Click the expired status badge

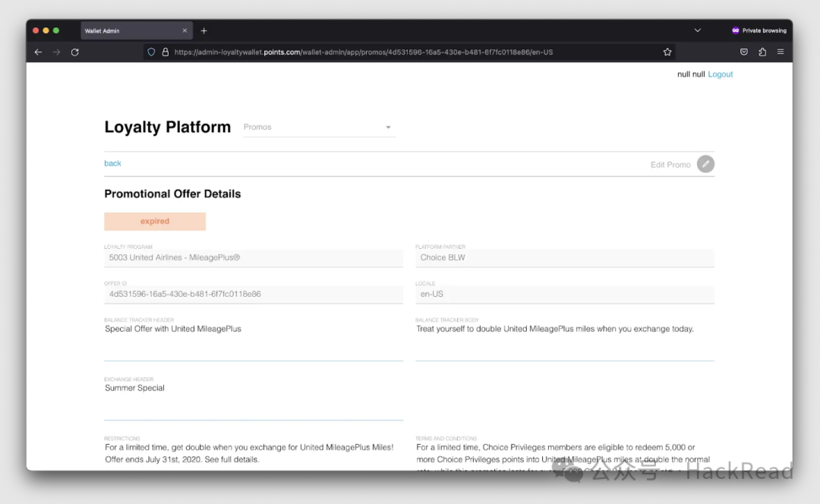tap(155, 221)
